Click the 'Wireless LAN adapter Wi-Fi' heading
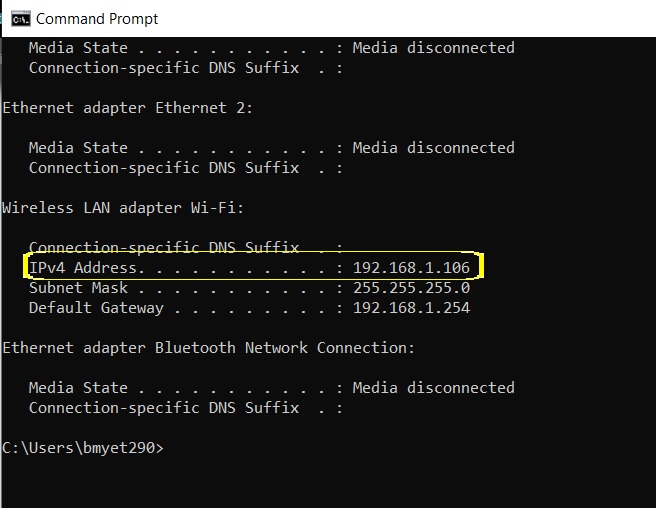The image size is (656, 508). click(123, 208)
